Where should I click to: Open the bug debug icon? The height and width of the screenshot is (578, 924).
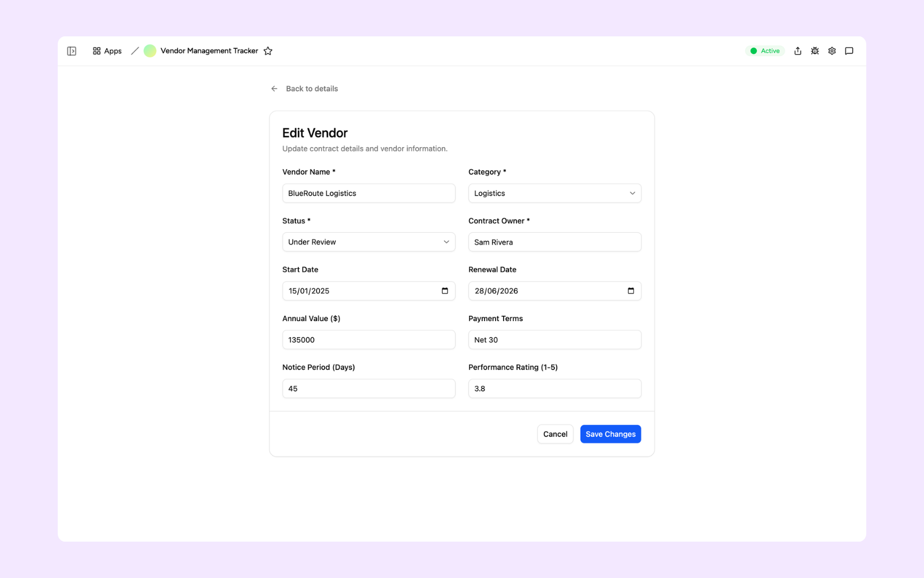tap(815, 51)
